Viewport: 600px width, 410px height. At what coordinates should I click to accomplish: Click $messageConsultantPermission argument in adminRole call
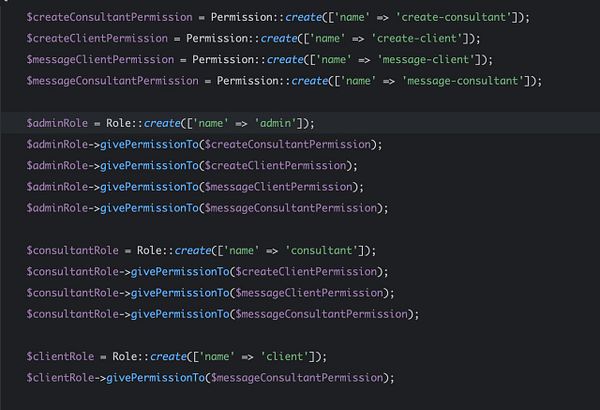coord(291,208)
